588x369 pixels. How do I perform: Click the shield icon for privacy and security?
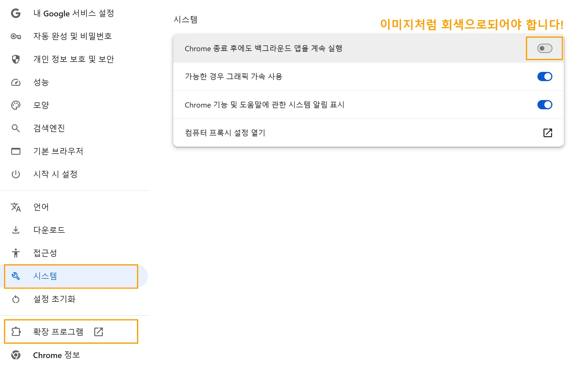[16, 59]
